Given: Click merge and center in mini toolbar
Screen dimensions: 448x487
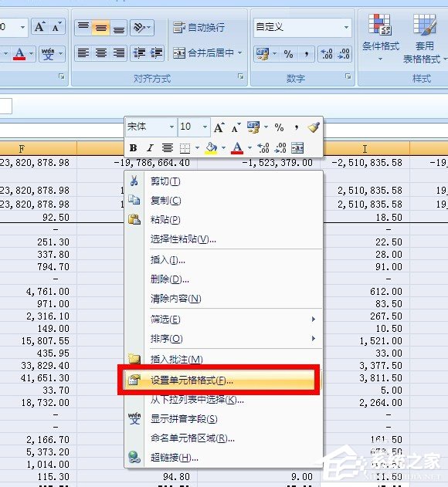Looking at the screenshot, I should [x=297, y=148].
